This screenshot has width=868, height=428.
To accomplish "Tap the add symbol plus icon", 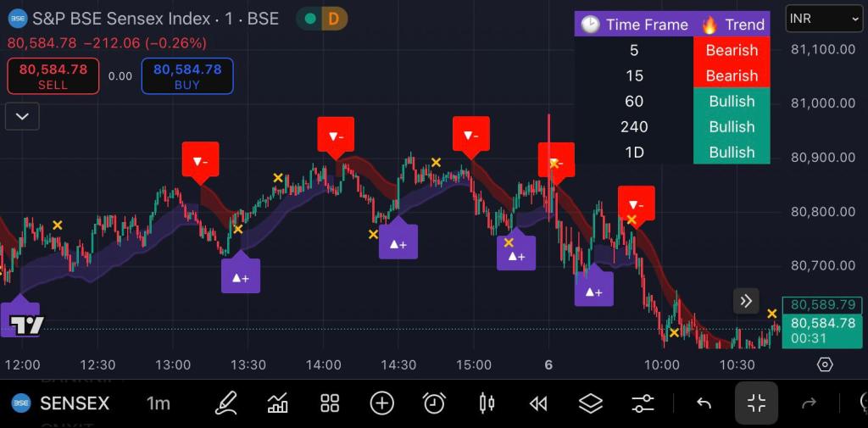I will (382, 403).
